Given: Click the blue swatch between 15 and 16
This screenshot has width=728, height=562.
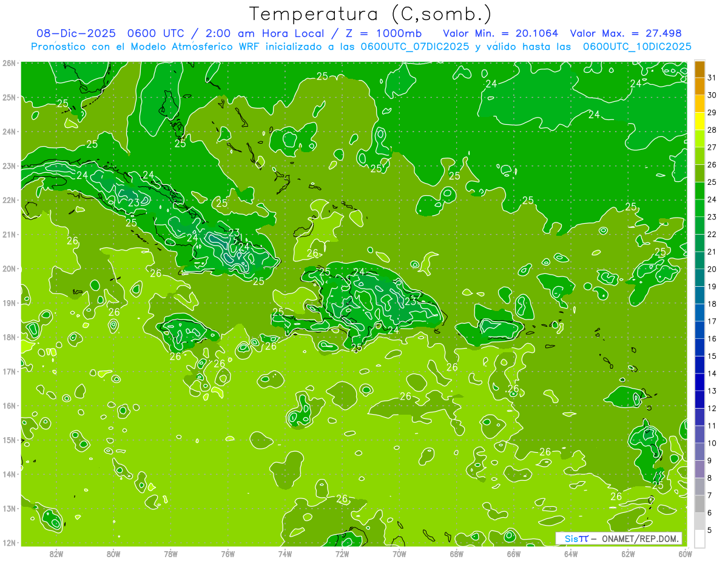Looking at the screenshot, I should pyautogui.click(x=699, y=347).
